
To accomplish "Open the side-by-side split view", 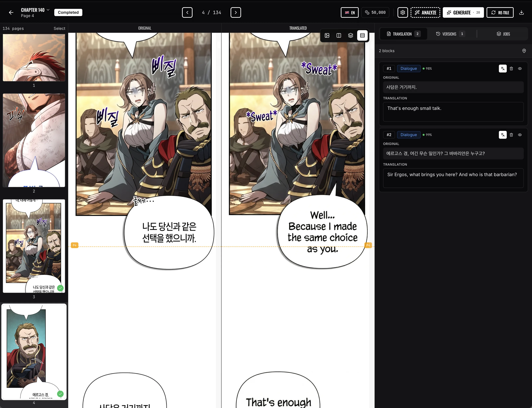I will coord(338,35).
